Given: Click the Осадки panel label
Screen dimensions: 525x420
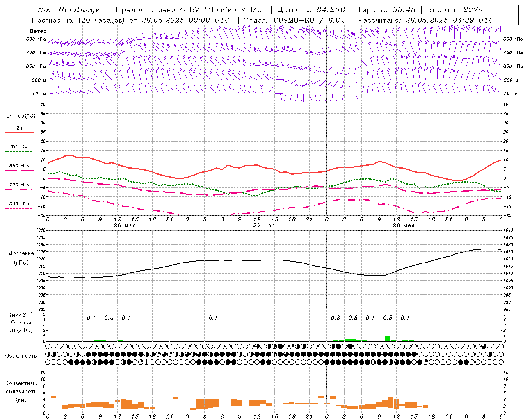Looking at the screenshot, I should coord(21,322).
